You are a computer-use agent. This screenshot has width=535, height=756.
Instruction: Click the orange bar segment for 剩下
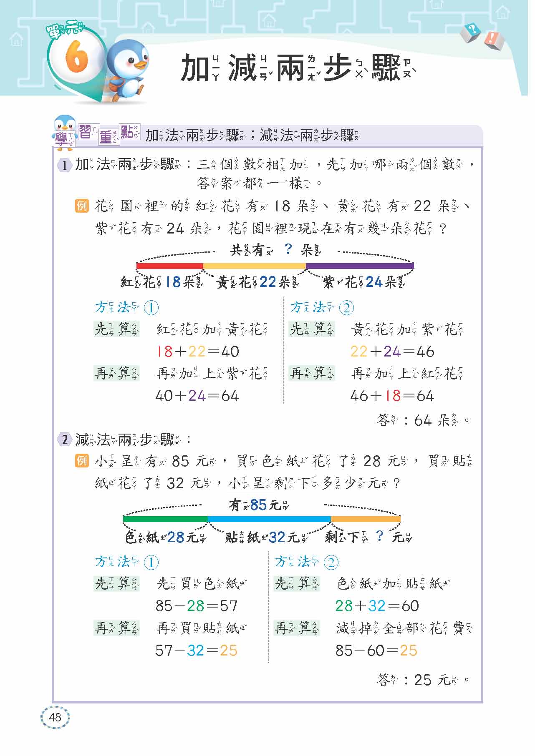[x=366, y=519]
